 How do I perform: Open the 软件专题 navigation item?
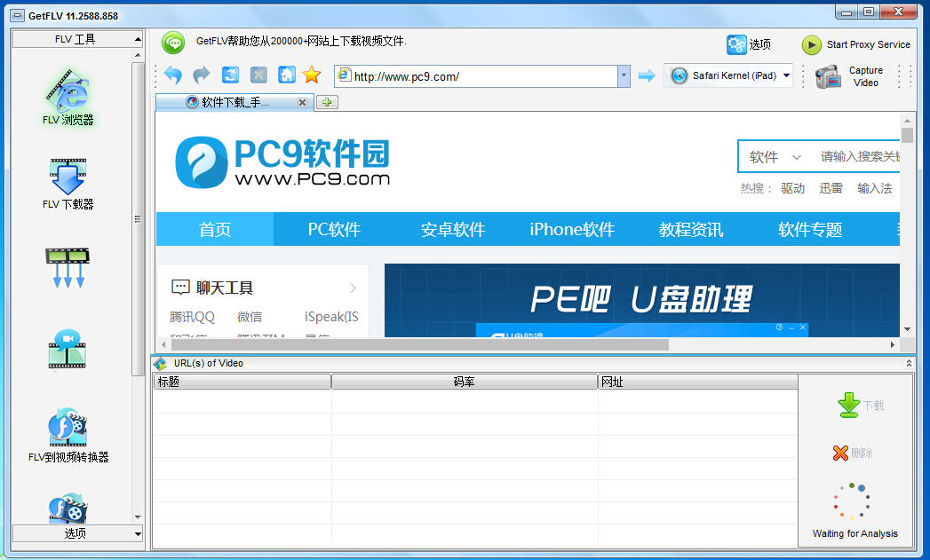[809, 229]
